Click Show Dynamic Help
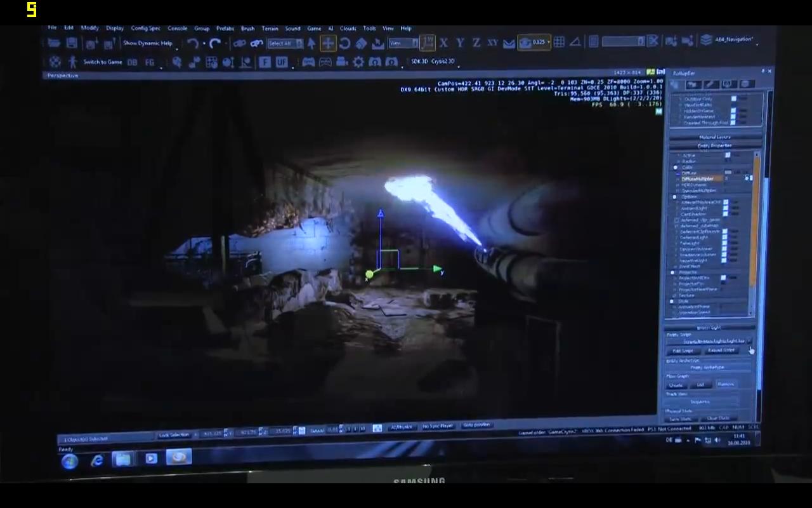The width and height of the screenshot is (812, 508). pos(148,43)
